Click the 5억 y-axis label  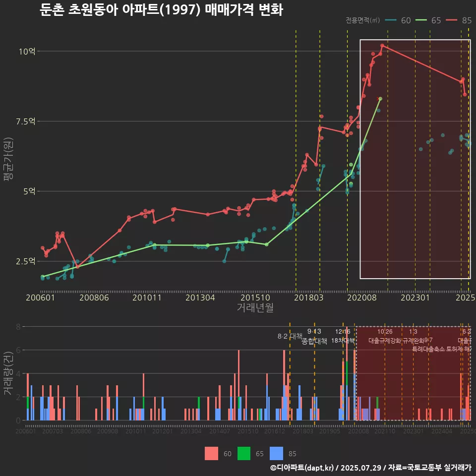pyautogui.click(x=29, y=191)
